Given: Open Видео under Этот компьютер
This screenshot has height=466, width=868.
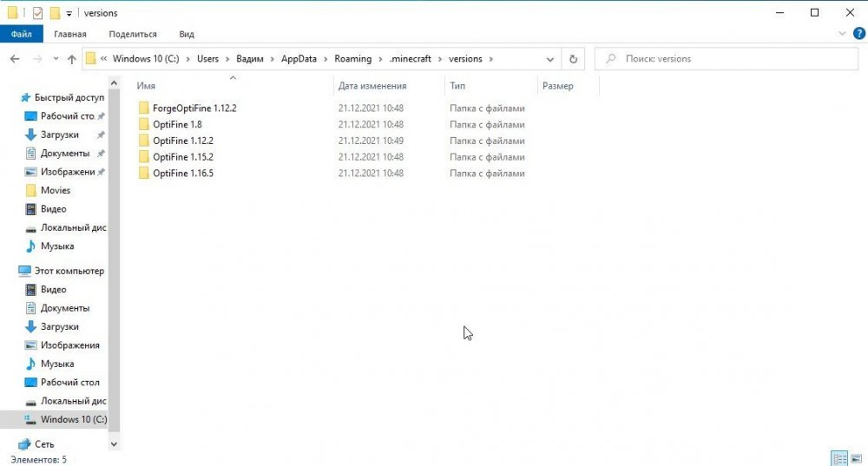Looking at the screenshot, I should [53, 290].
